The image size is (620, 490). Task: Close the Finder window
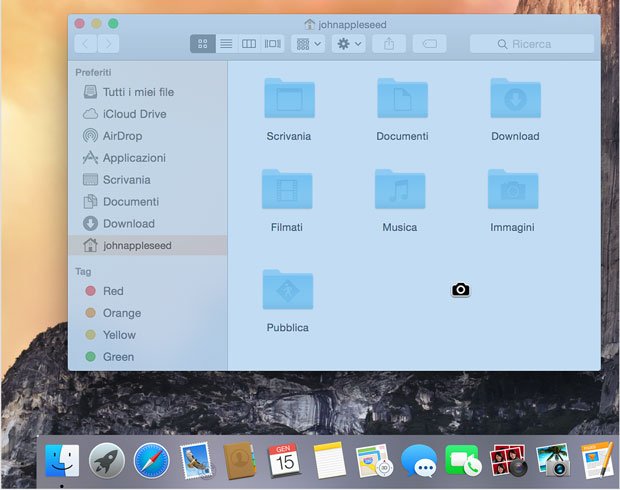click(79, 24)
